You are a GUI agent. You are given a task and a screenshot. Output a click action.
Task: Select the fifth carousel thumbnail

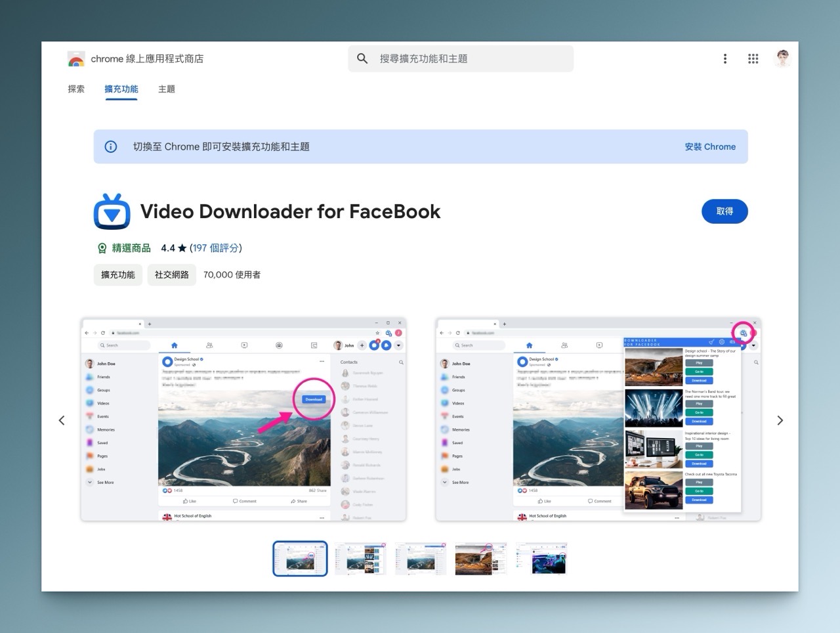541,559
